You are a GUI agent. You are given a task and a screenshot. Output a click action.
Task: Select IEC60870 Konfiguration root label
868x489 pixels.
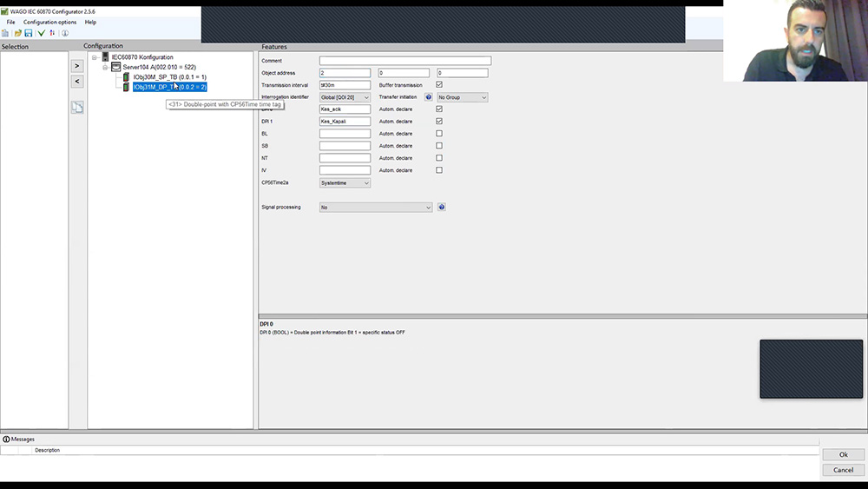point(142,57)
